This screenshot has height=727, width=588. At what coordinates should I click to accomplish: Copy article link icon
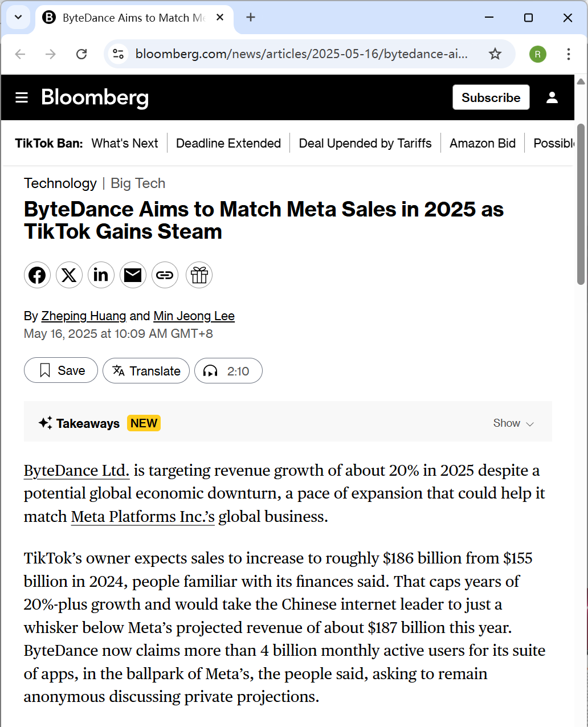(165, 276)
